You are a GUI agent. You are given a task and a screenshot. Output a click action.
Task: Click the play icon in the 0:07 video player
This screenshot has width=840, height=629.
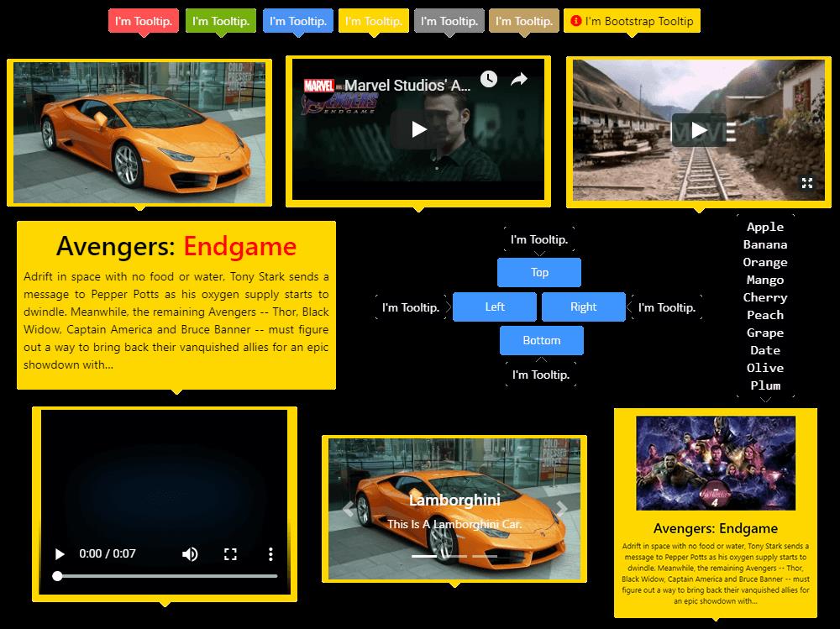click(60, 553)
